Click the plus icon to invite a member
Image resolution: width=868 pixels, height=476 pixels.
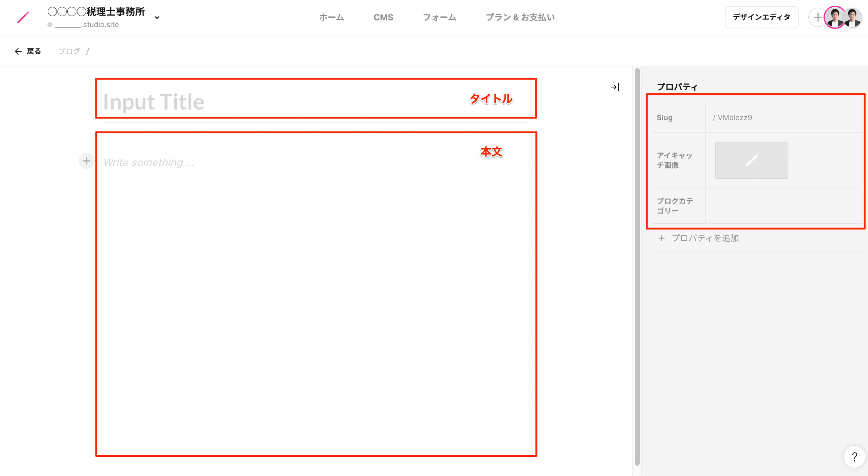pos(817,17)
